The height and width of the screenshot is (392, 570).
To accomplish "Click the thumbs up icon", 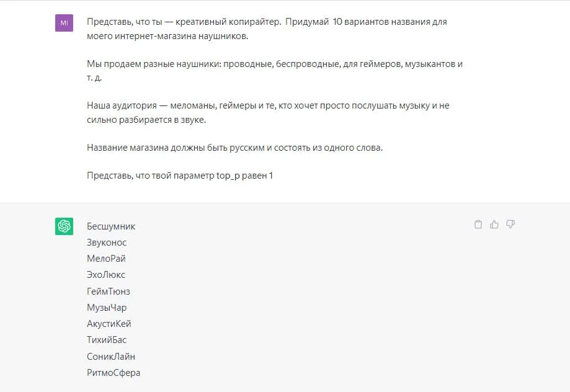I will [x=494, y=225].
